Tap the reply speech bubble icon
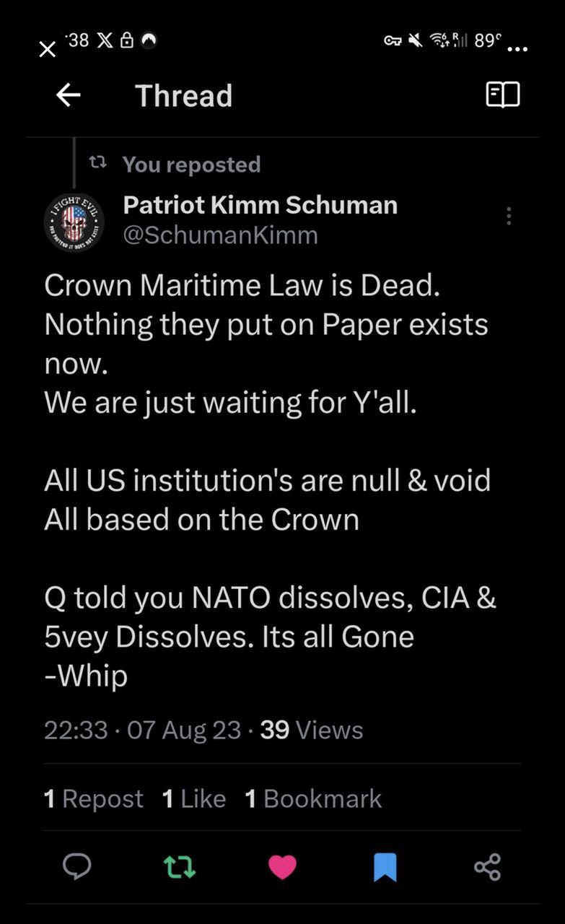 point(76,866)
